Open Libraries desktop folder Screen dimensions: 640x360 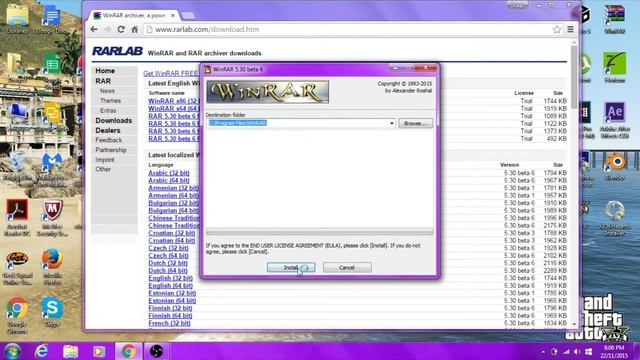coord(17,19)
